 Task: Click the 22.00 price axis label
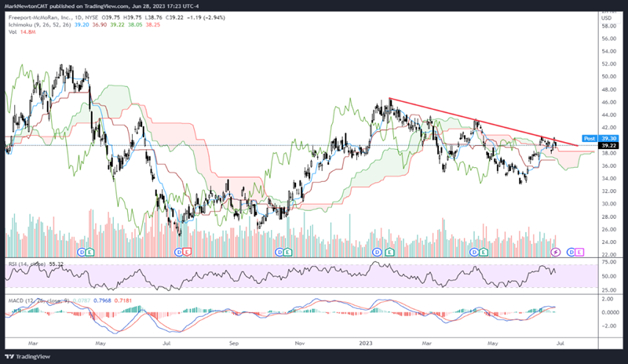pyautogui.click(x=609, y=255)
